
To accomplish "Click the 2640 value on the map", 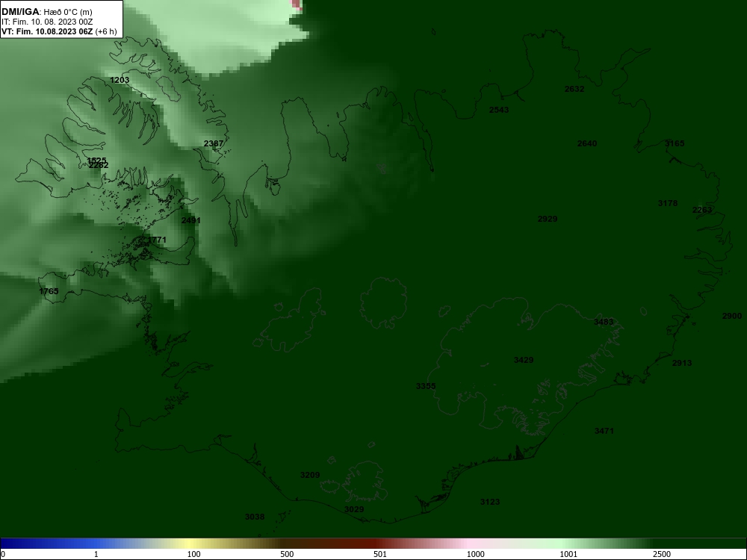I will tap(587, 143).
